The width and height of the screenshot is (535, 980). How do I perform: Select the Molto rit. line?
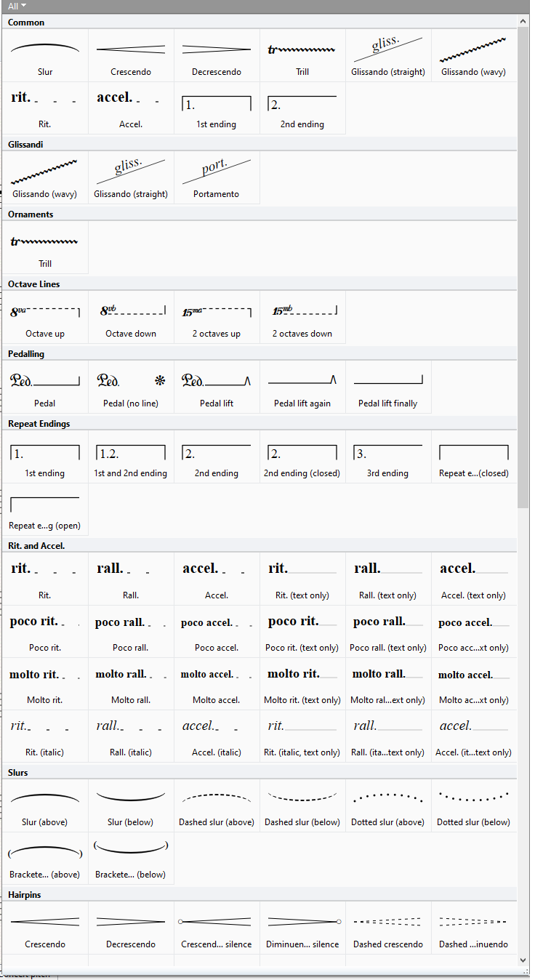point(45,683)
